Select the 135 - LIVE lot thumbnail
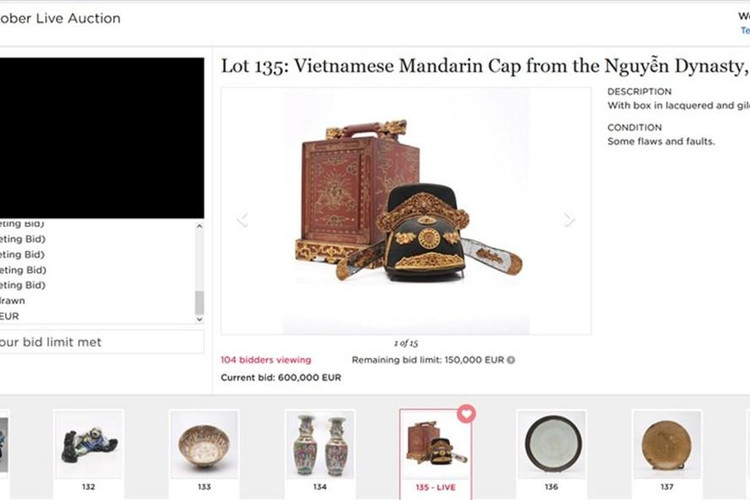Screen dimensions: 750x500 coord(435,454)
